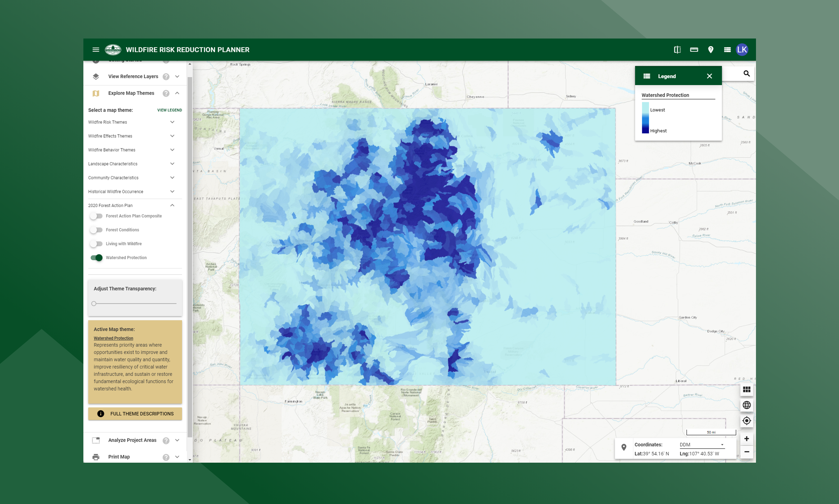The width and height of the screenshot is (839, 504).
Task: Expand View Reference Layers section
Action: tap(177, 76)
